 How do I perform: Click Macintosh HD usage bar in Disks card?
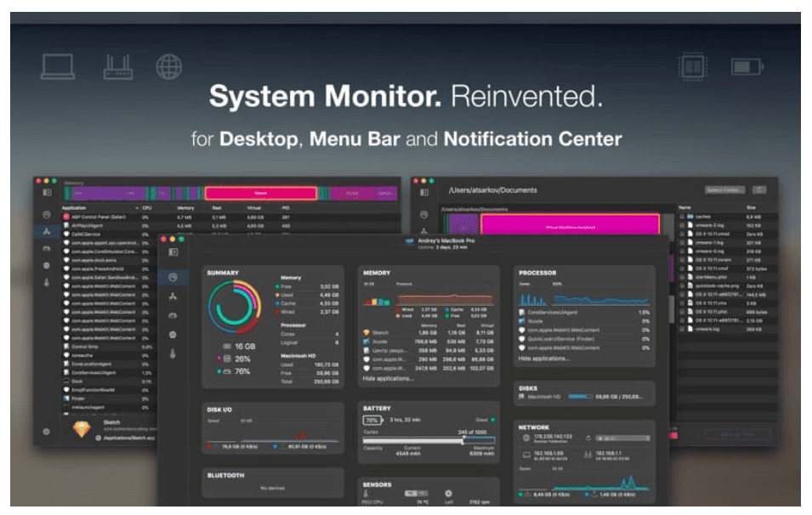coord(580,397)
